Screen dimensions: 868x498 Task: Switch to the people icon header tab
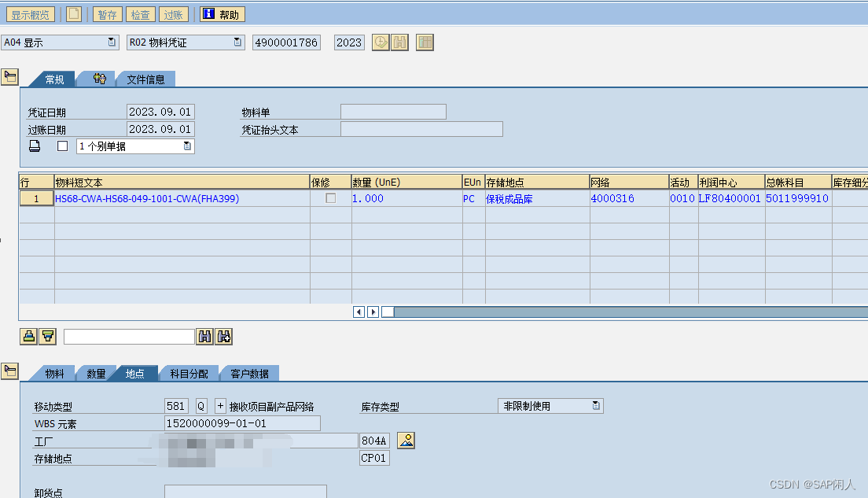click(99, 79)
